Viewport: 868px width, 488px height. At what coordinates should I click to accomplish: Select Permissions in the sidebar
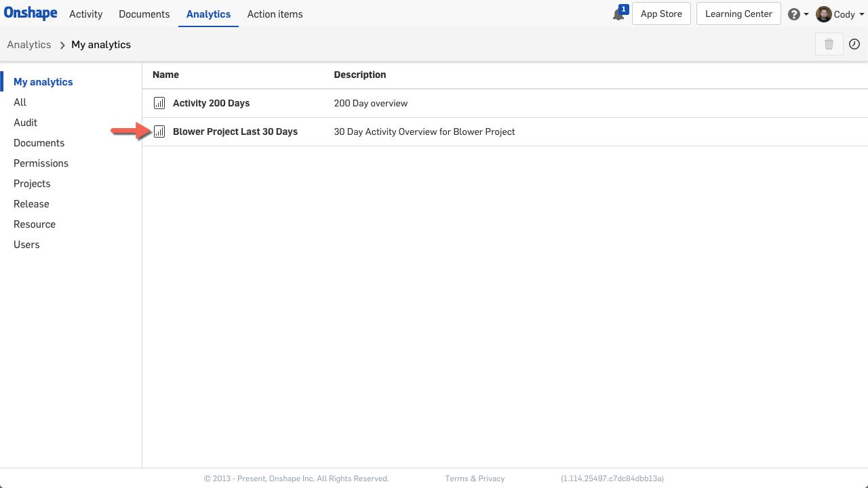pyautogui.click(x=41, y=163)
